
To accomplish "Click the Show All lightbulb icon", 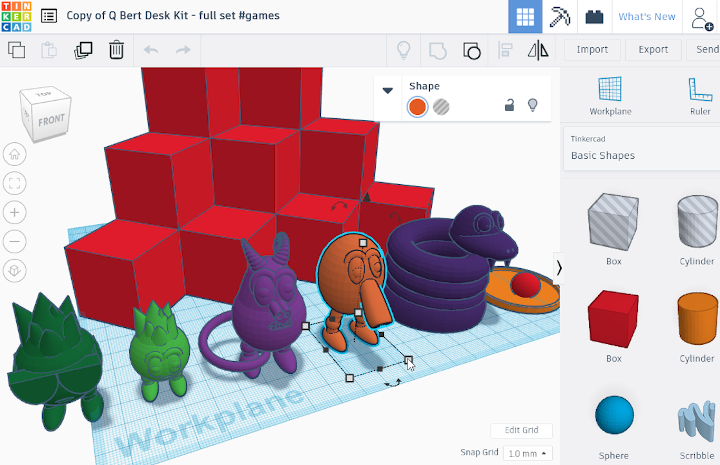I will 403,50.
